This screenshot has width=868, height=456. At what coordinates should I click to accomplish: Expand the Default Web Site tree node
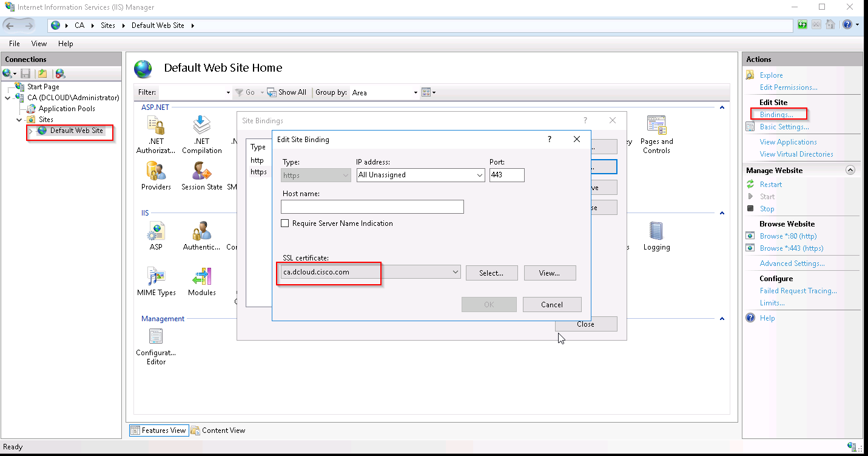point(31,131)
